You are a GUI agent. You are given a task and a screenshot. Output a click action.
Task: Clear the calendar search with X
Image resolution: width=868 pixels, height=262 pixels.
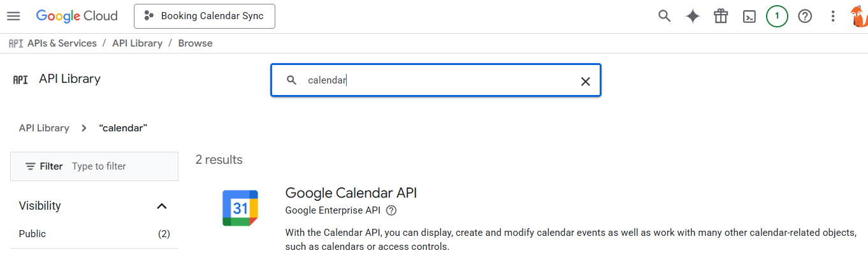point(585,81)
